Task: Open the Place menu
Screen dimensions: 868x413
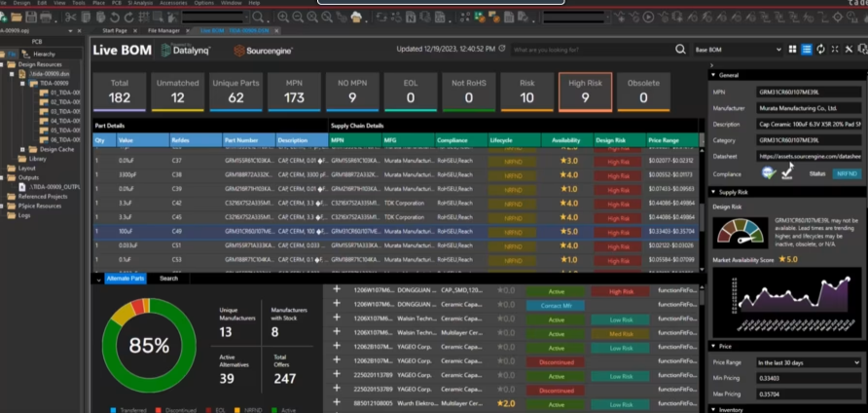Action: 99,3
